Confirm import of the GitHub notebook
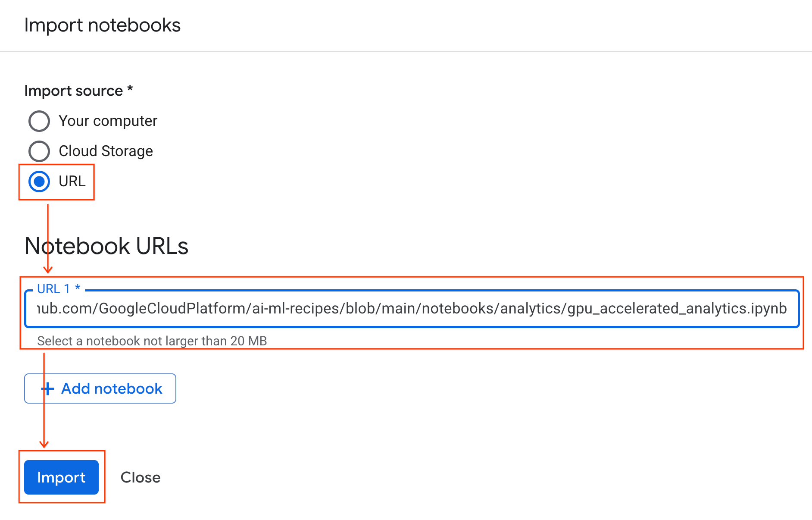The image size is (812, 520). click(x=61, y=477)
